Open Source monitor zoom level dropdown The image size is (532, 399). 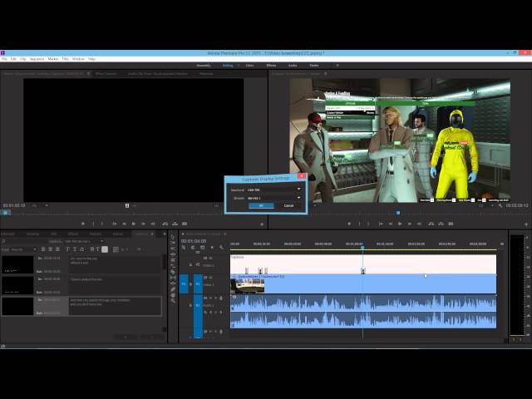click(40, 205)
